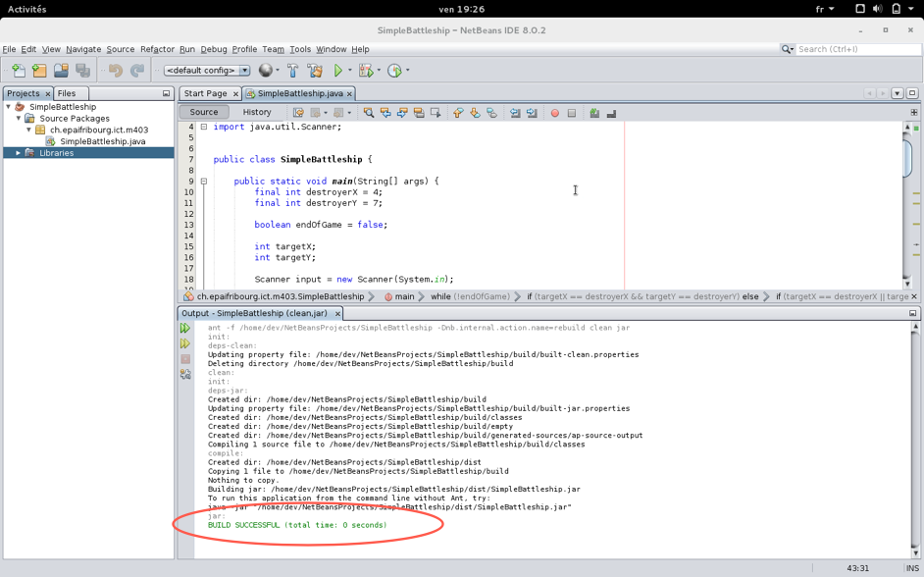Open the File menu

9,49
